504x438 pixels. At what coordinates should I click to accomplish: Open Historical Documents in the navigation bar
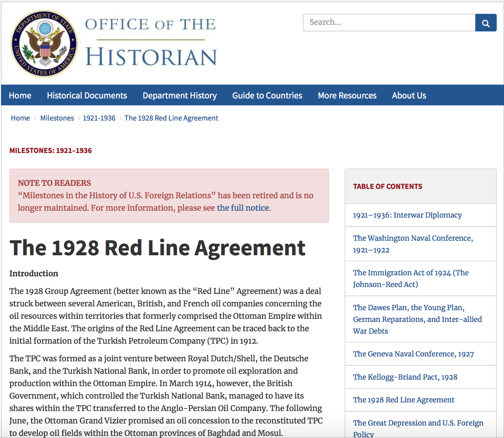[x=87, y=95]
